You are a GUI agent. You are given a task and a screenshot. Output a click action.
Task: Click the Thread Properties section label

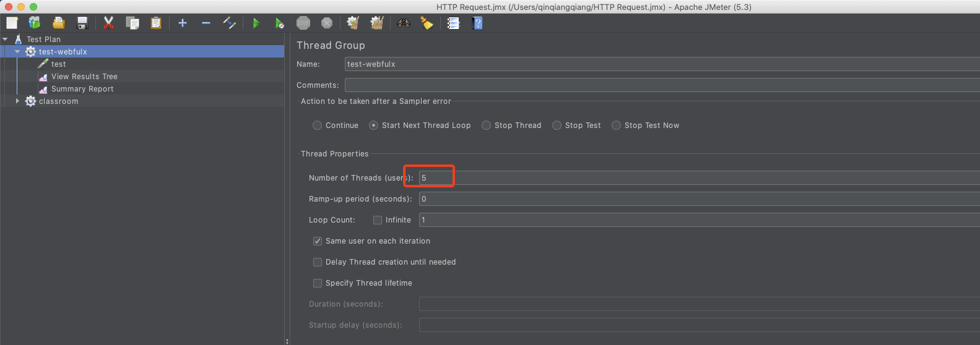click(334, 154)
